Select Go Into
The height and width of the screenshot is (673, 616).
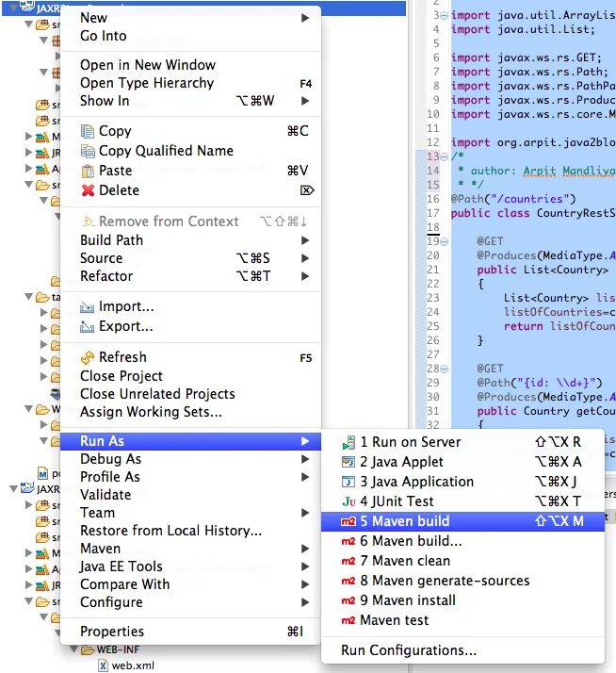190,36
